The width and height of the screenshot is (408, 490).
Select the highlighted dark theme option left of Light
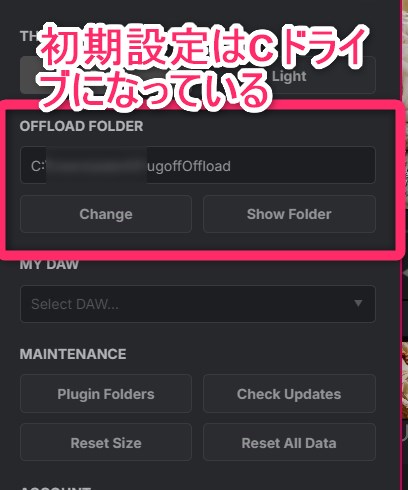click(28, 76)
